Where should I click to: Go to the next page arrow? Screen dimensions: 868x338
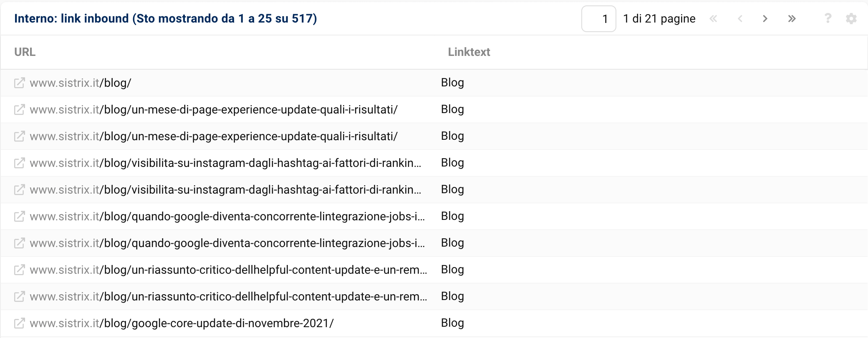[765, 18]
